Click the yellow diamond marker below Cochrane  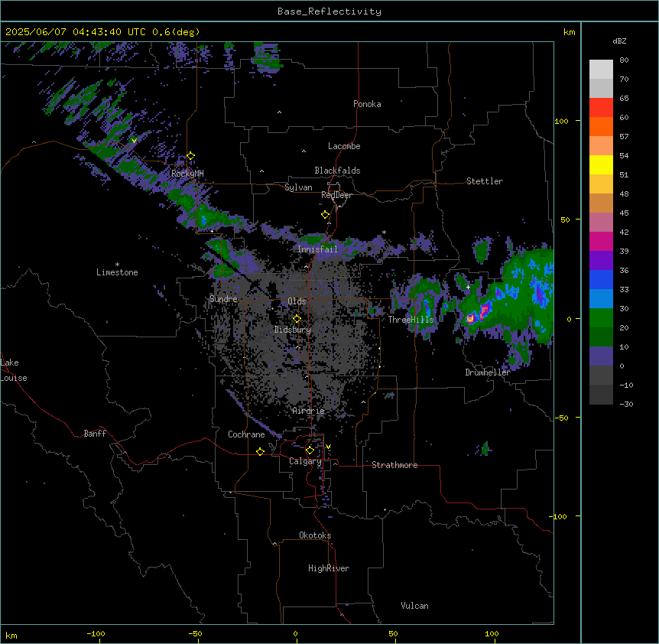point(260,451)
